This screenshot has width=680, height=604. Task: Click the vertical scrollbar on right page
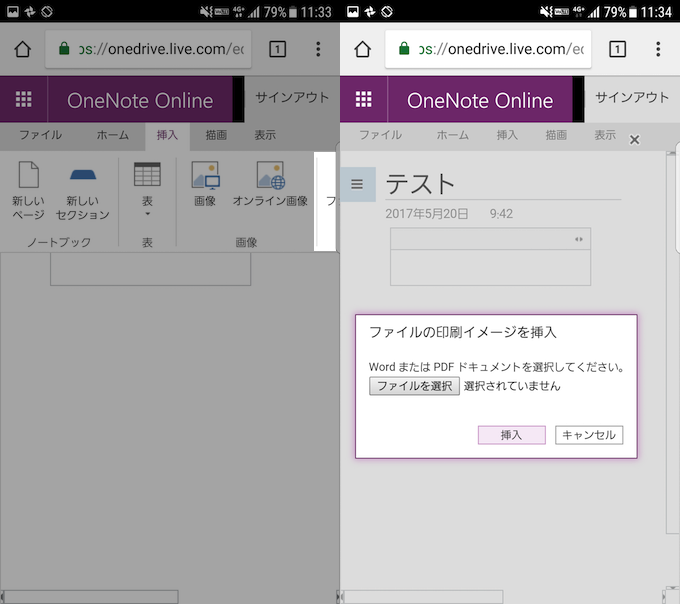point(671,343)
